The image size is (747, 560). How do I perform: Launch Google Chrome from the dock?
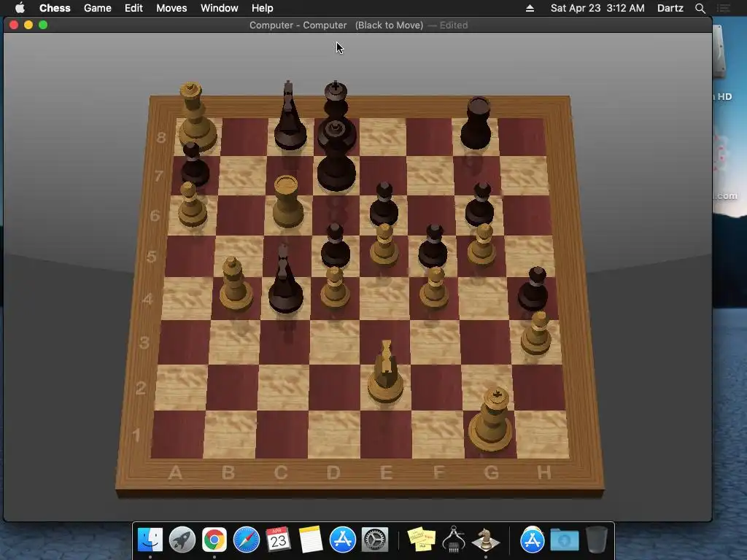[214, 540]
